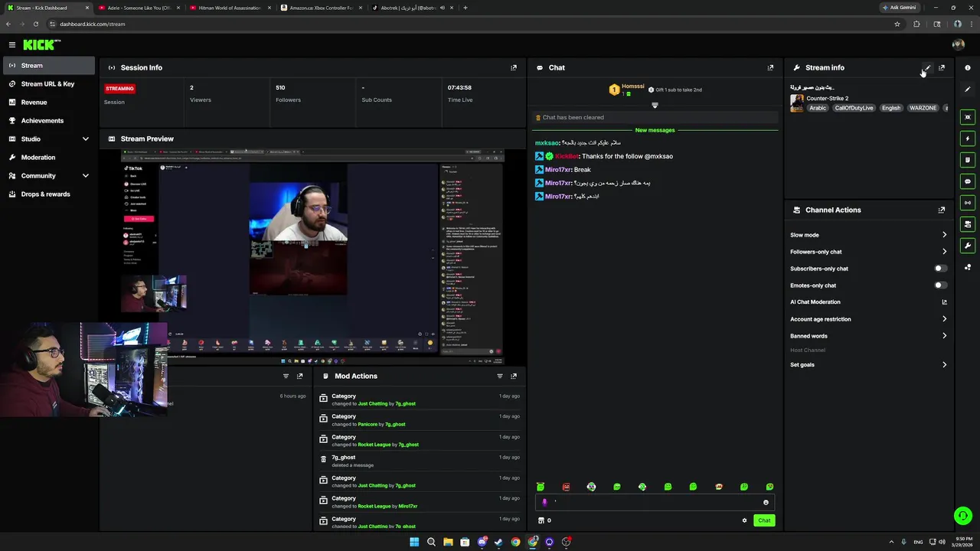980x551 pixels.
Task: Click the shop icon below chat input
Action: pos(541,520)
